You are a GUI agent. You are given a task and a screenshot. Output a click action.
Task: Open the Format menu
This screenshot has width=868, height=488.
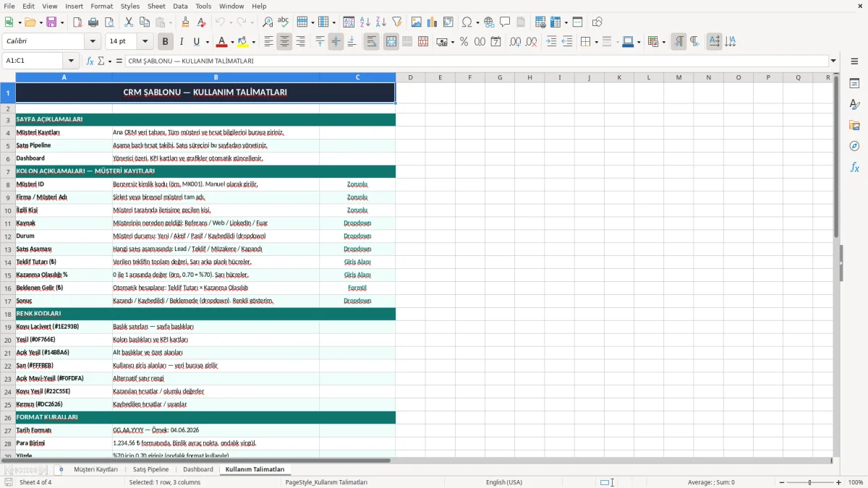click(x=102, y=6)
